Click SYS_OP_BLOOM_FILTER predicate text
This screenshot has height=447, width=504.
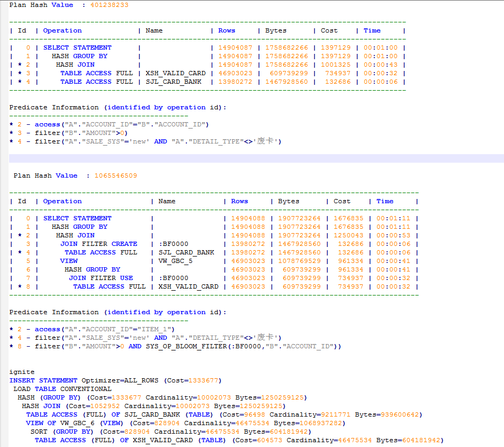pyautogui.click(x=243, y=346)
